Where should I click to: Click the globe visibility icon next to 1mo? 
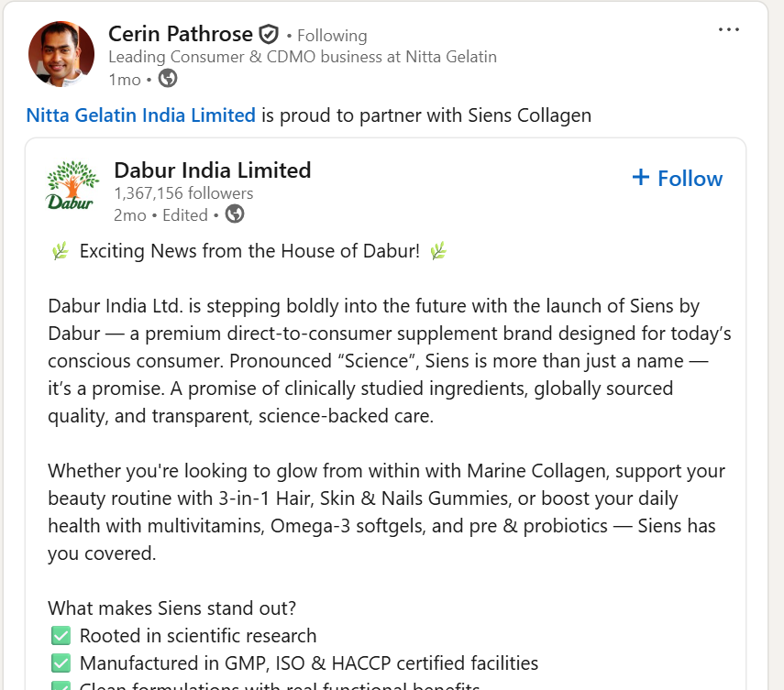tap(168, 79)
